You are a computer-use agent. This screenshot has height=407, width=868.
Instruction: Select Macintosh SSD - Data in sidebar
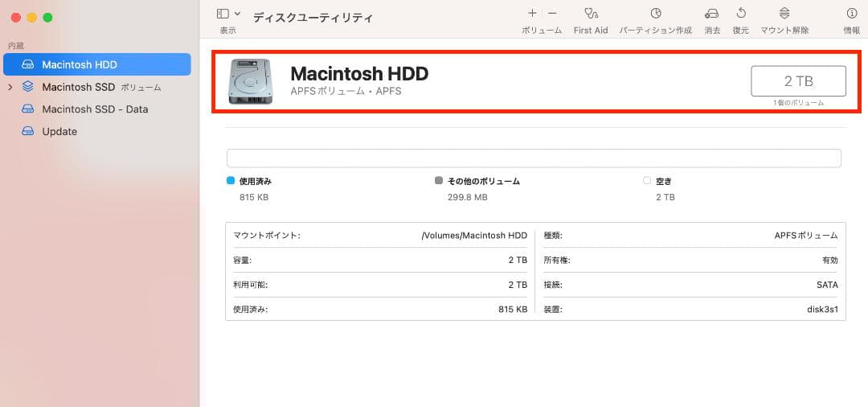(x=97, y=109)
